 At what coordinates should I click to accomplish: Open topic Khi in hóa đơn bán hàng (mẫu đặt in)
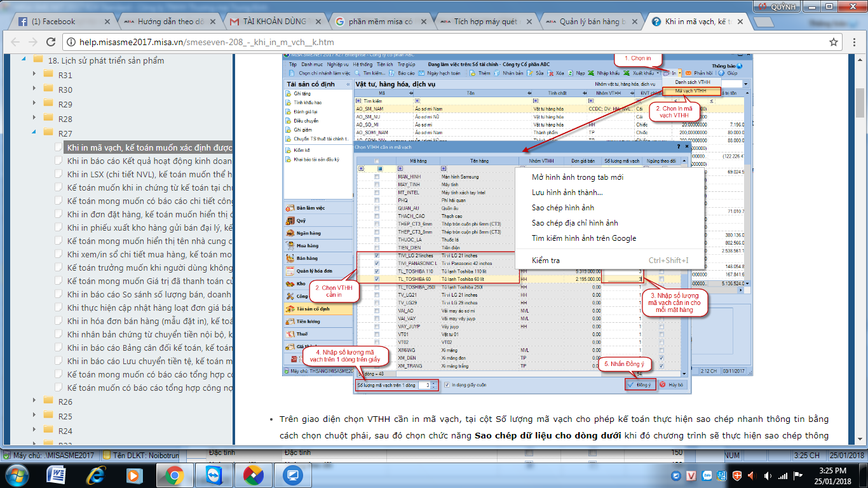click(x=149, y=321)
